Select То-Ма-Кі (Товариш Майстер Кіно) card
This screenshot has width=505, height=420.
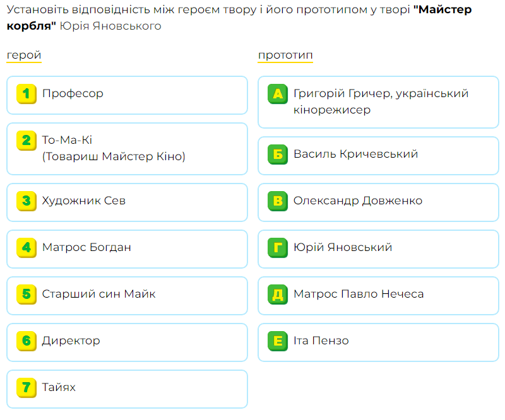tap(128, 149)
